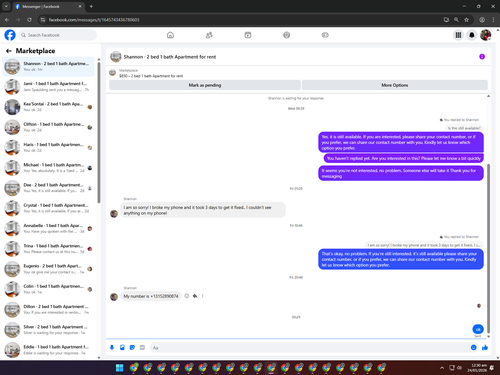Screen dimensions: 500x375
Task: Reply to Shannon's phone number message
Action: tap(195, 296)
